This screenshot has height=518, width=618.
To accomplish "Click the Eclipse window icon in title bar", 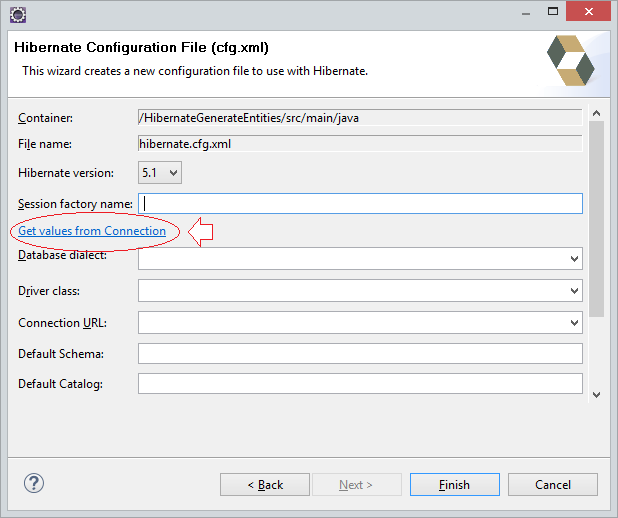I will 18,15.
